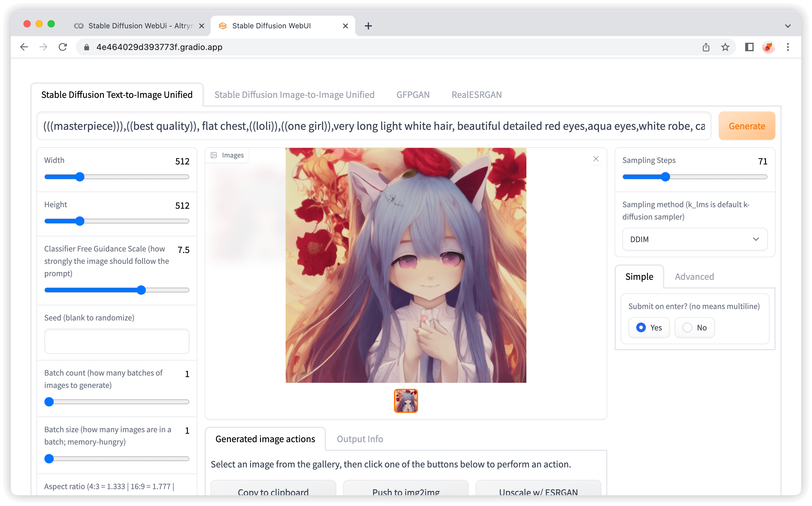
Task: Toggle the browser side panel icon
Action: (x=749, y=47)
